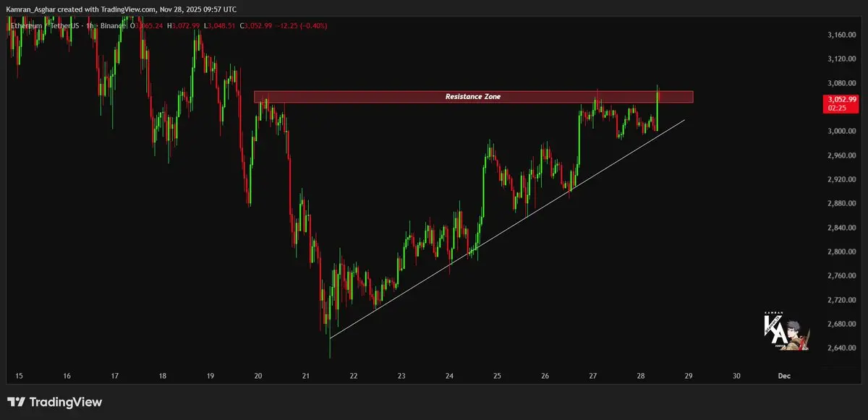This screenshot has width=868, height=420.
Task: Click date 15 on the time axis
Action: pyautogui.click(x=19, y=376)
